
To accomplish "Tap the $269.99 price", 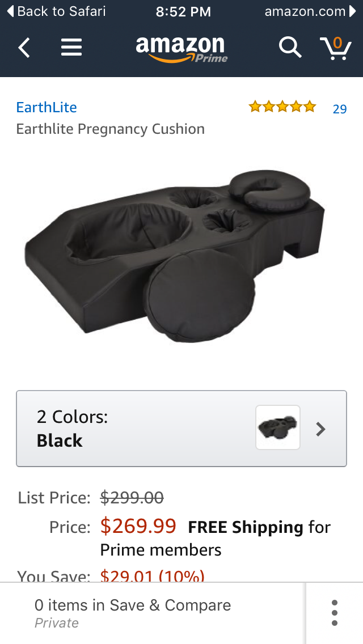I will [x=138, y=526].
